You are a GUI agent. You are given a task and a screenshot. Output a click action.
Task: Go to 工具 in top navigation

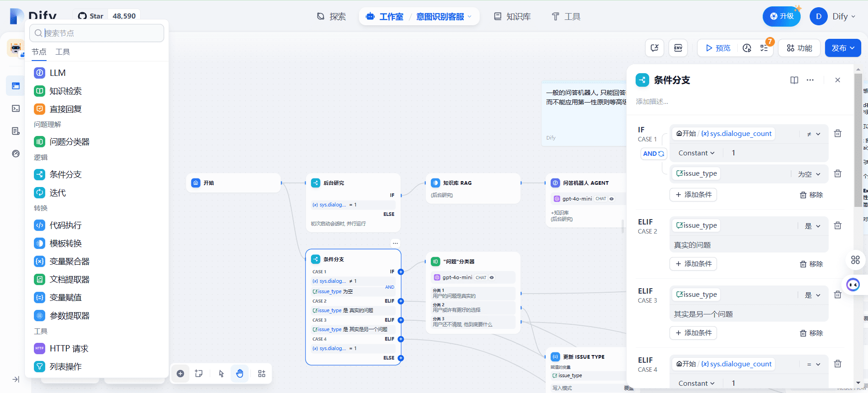pyautogui.click(x=566, y=17)
